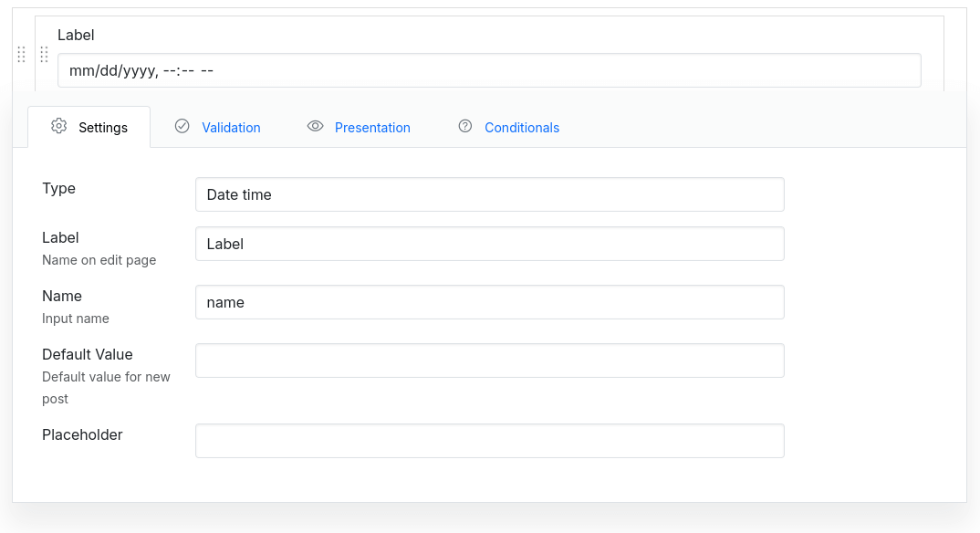Go to the Presentation tab
Screen dimensions: 980x533
tap(372, 128)
